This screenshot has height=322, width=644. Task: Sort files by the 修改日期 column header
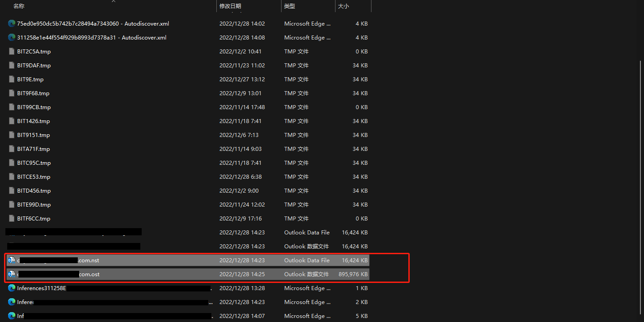coord(230,6)
